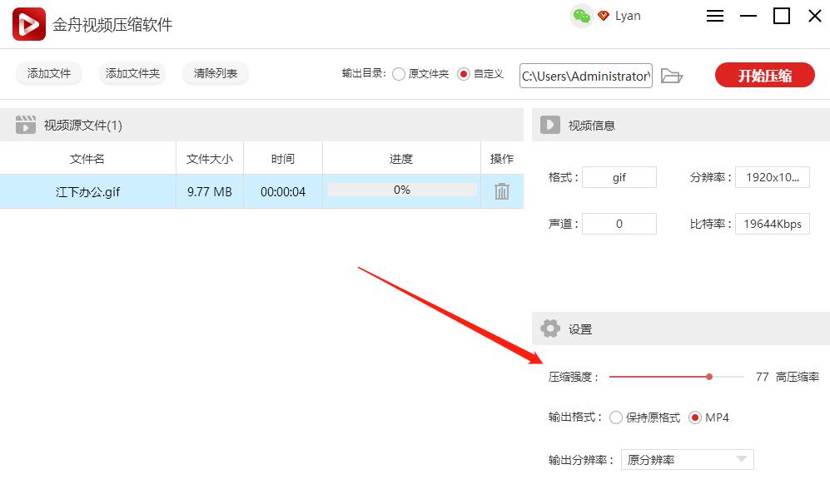Click the play icon on 视频信息 panel

click(x=549, y=124)
